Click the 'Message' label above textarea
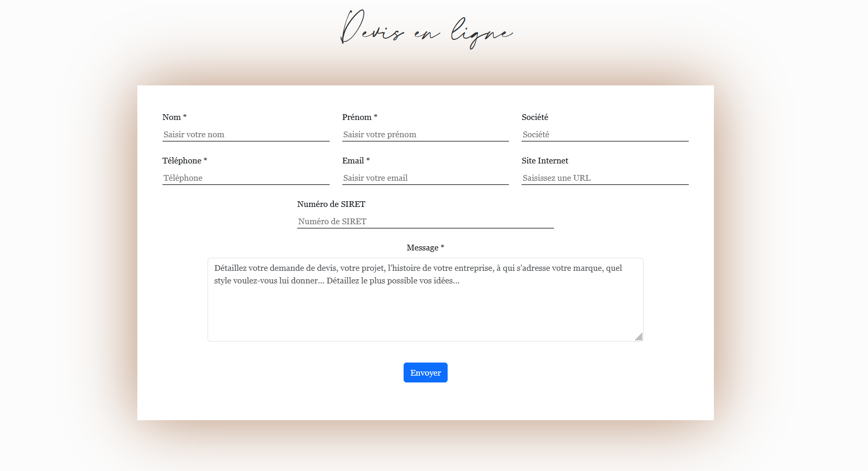 click(x=422, y=248)
